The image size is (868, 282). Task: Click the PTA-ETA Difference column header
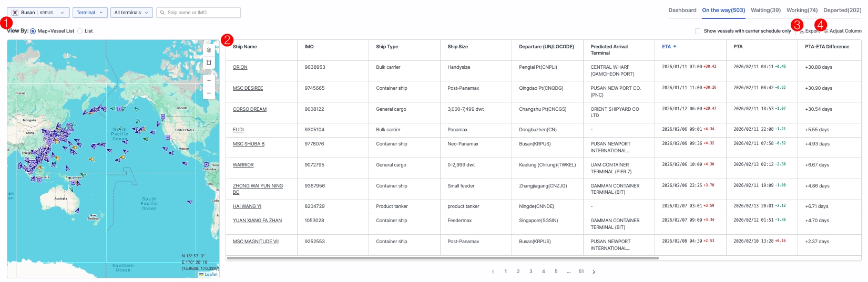830,50
